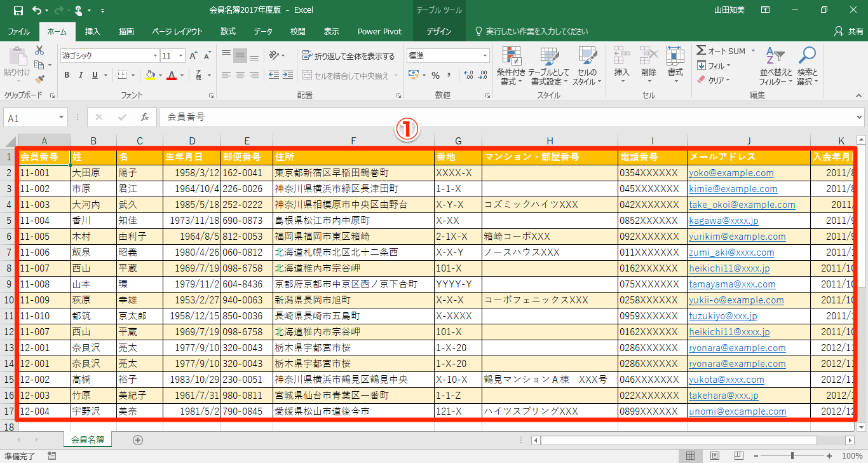Cut selection with the scissors icon
This screenshot has height=463, width=868.
[39, 50]
